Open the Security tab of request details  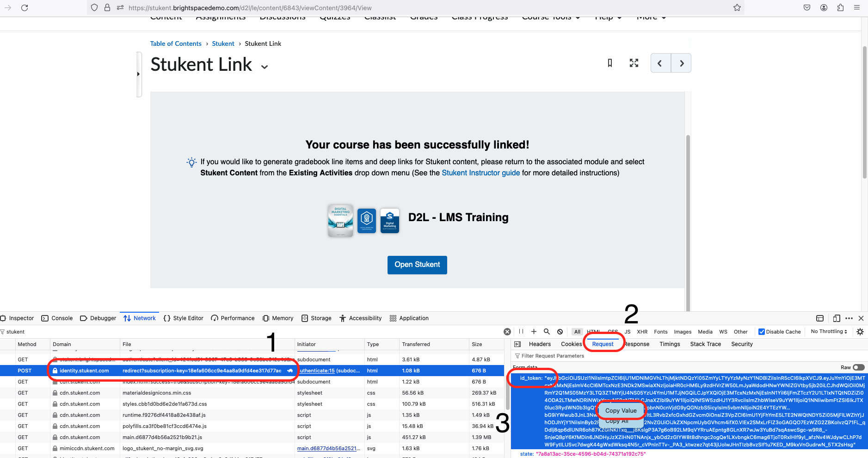click(742, 344)
